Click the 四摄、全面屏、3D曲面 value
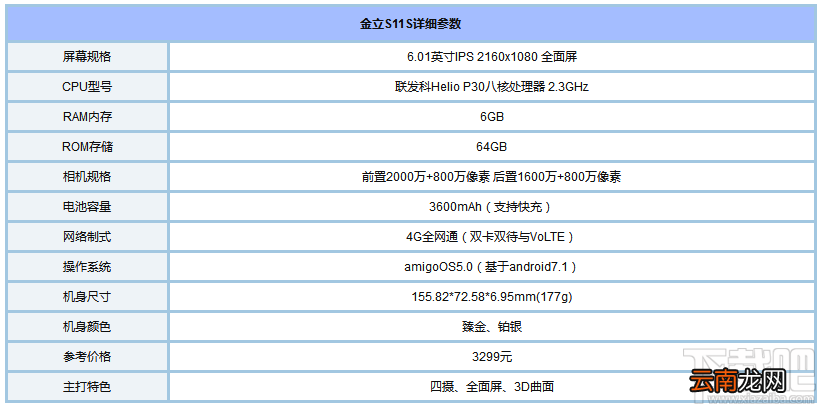This screenshot has height=409, width=823. pos(492,387)
